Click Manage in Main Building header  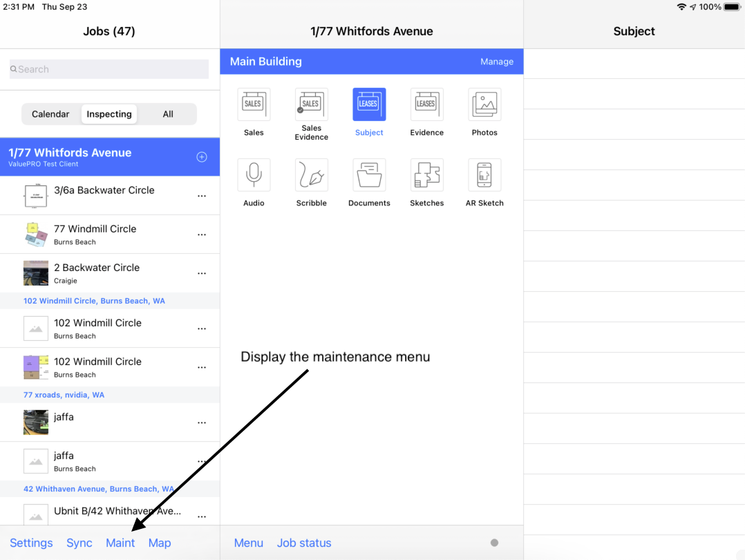pos(497,62)
